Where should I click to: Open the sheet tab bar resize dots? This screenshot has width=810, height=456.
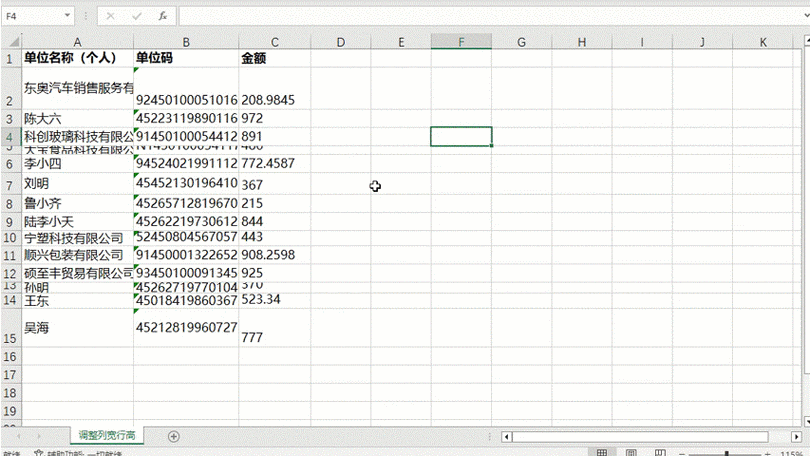(x=490, y=437)
